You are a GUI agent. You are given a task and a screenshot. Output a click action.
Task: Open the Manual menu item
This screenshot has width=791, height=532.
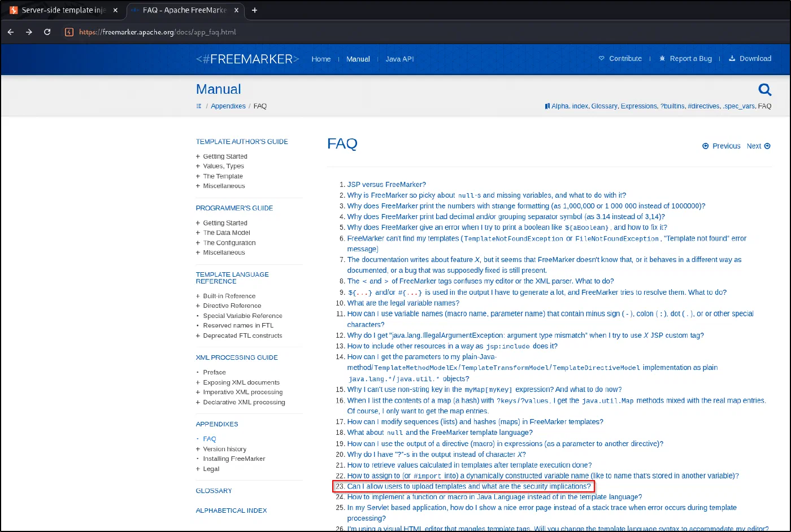pyautogui.click(x=358, y=59)
